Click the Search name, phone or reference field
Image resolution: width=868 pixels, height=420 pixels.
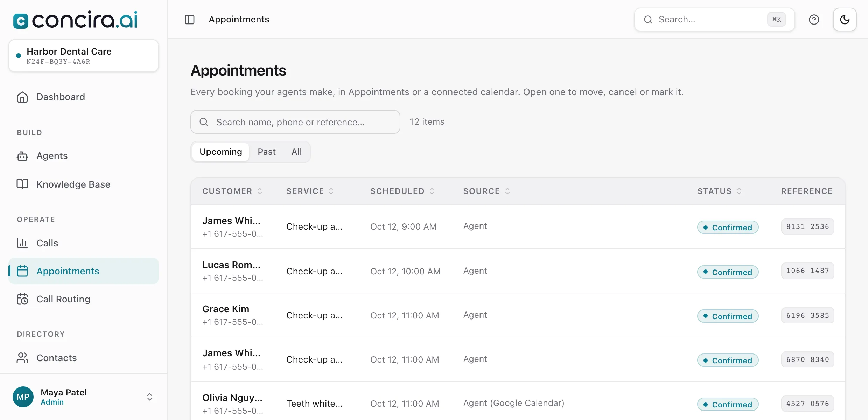(x=295, y=122)
